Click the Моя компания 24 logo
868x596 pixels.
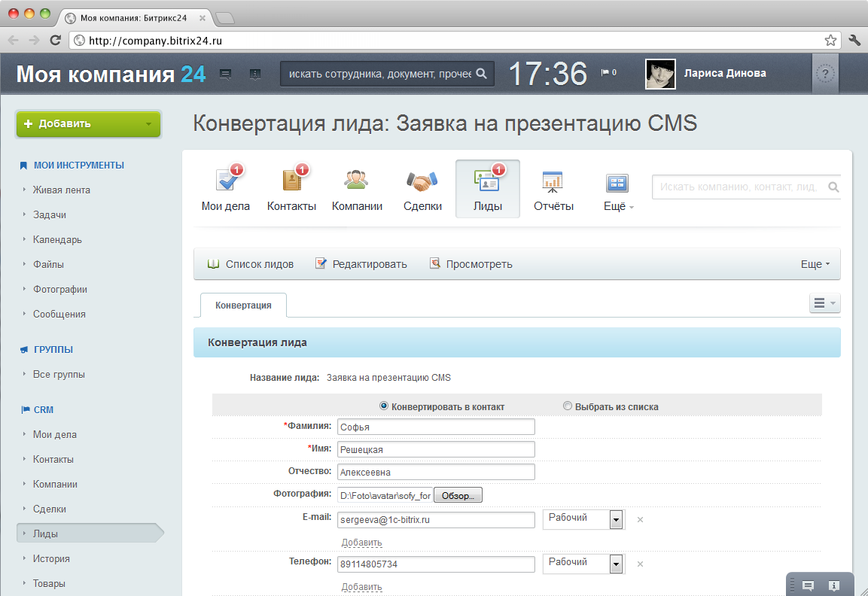point(111,74)
